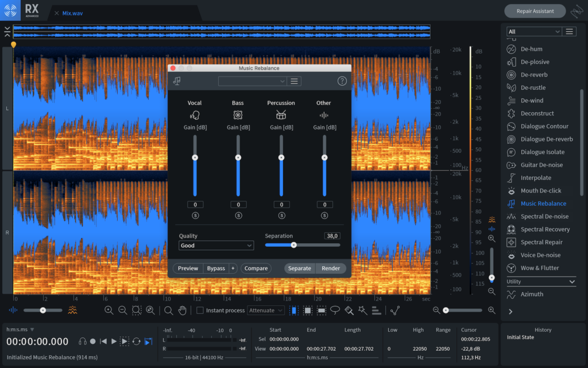Screen dimensions: 588x368
Task: Open the Quality dropdown set to Good
Action: pyautogui.click(x=216, y=246)
